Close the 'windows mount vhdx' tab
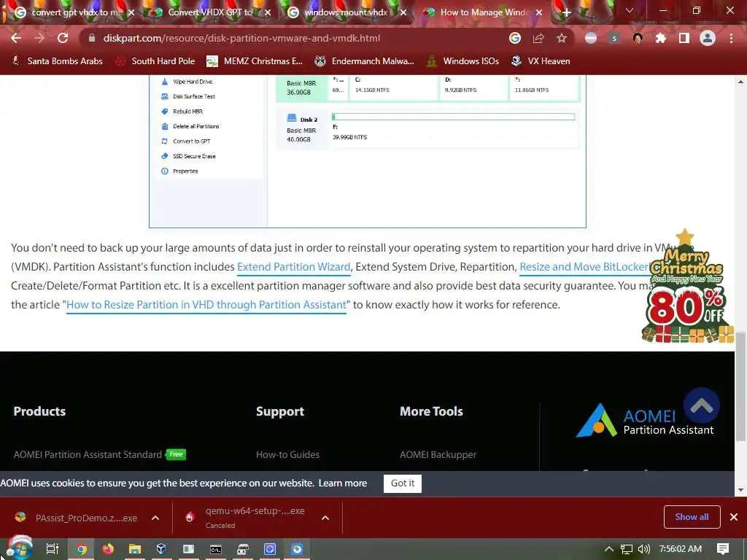 pos(403,12)
